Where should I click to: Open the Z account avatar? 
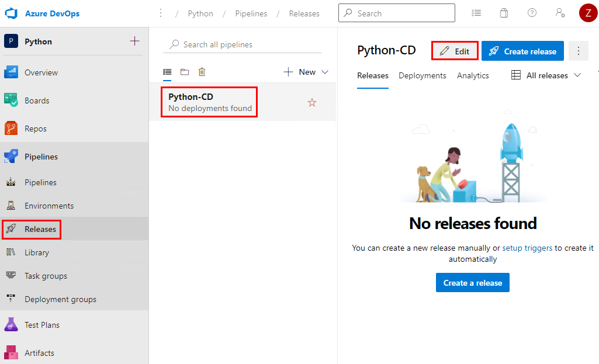[x=588, y=13]
